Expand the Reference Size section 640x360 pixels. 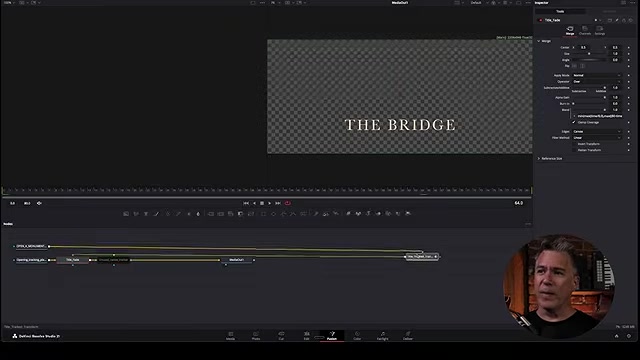[x=539, y=158]
